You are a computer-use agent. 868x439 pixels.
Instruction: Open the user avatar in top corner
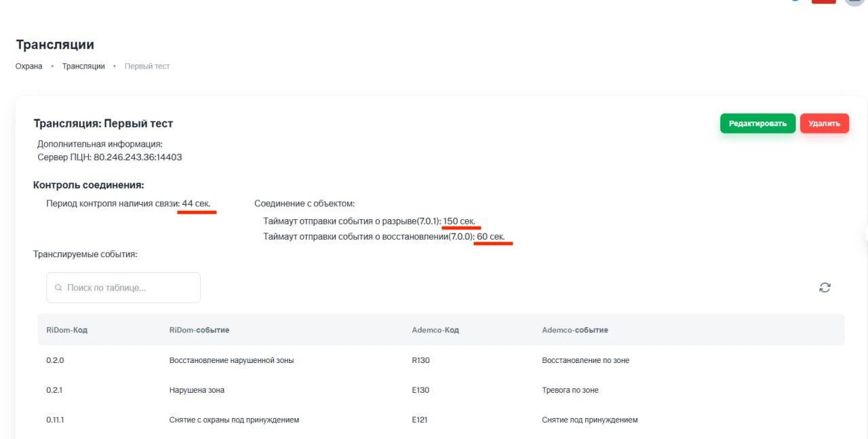[854, 1]
